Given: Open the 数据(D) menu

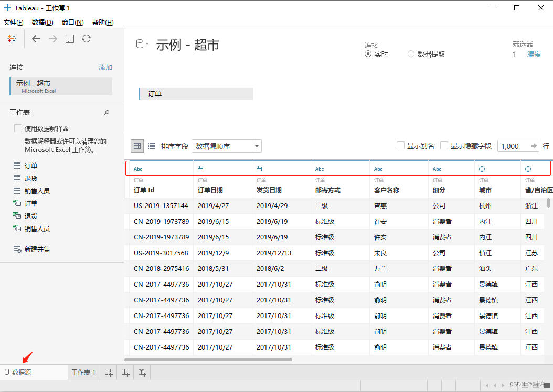Looking at the screenshot, I should click(42, 23).
